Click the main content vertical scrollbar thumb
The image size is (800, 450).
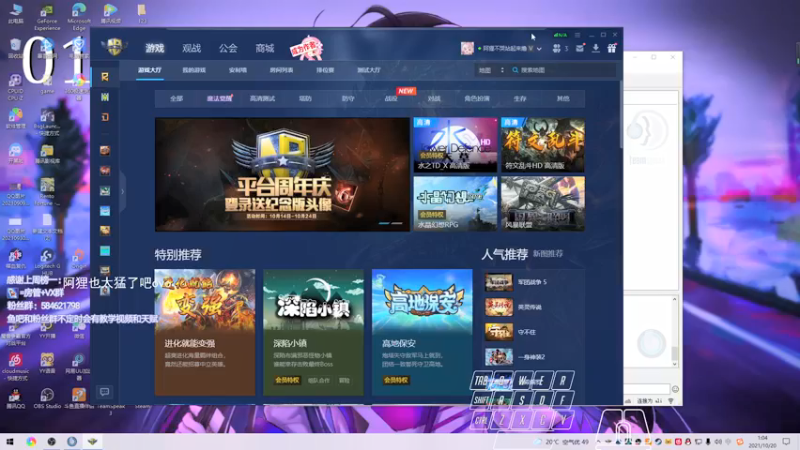click(x=621, y=115)
